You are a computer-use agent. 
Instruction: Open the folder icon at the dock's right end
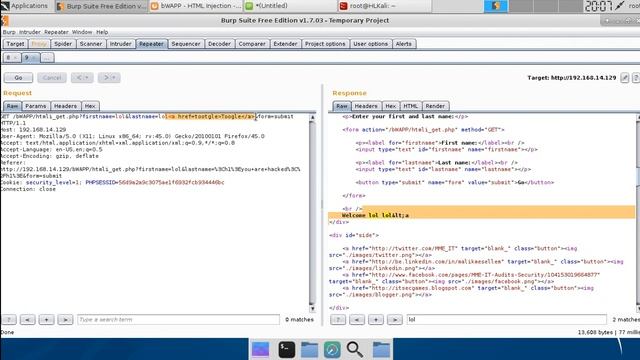click(381, 350)
